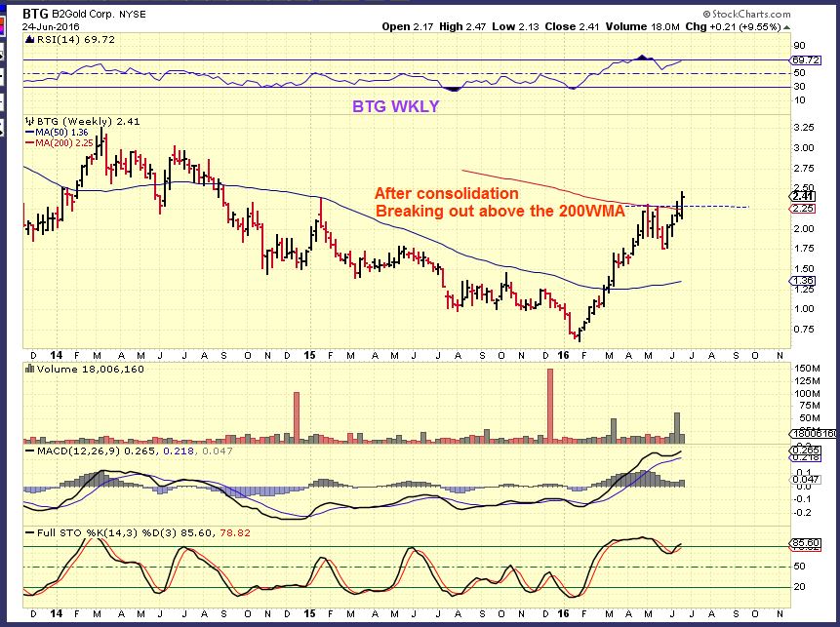The width and height of the screenshot is (840, 627).
Task: Click the -0.1 MACD axis label
Action: coord(804,499)
